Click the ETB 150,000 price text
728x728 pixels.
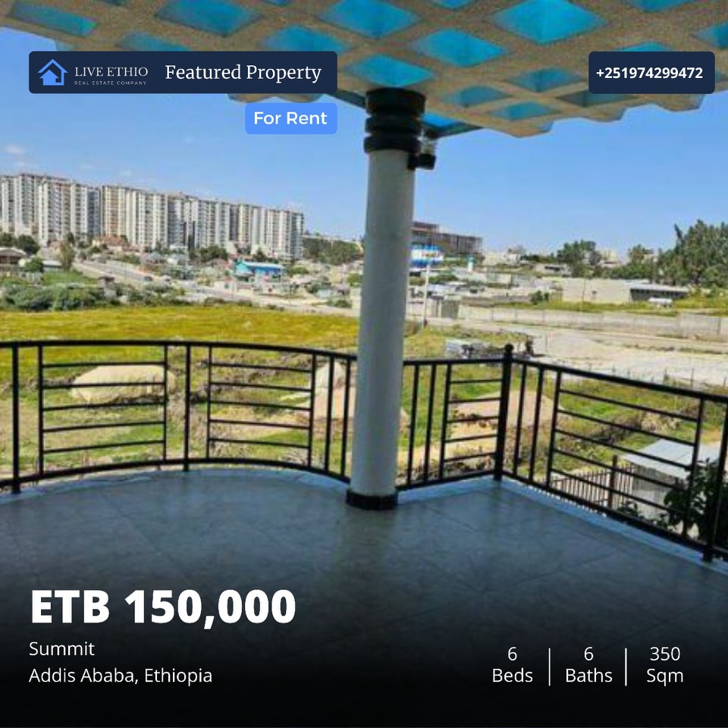(163, 607)
